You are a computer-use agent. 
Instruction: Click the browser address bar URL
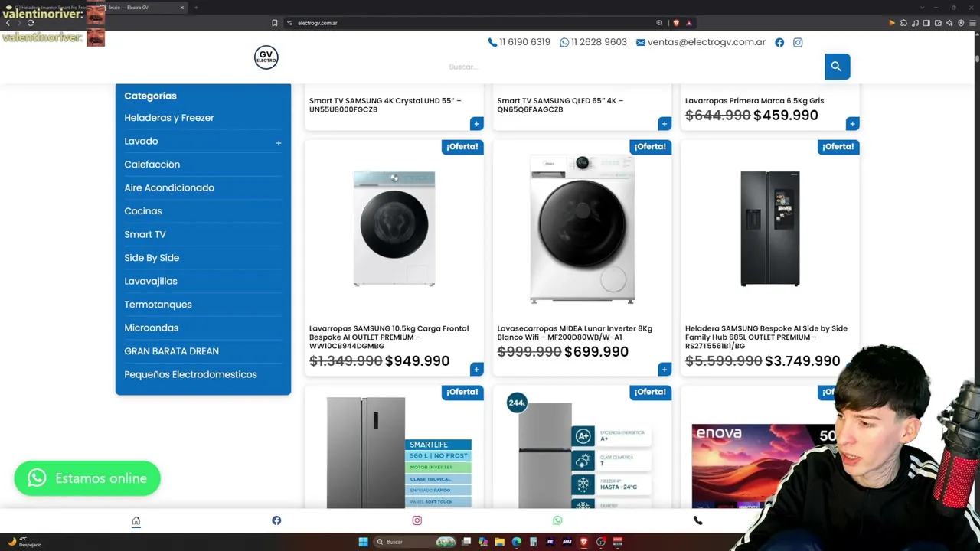pyautogui.click(x=318, y=23)
